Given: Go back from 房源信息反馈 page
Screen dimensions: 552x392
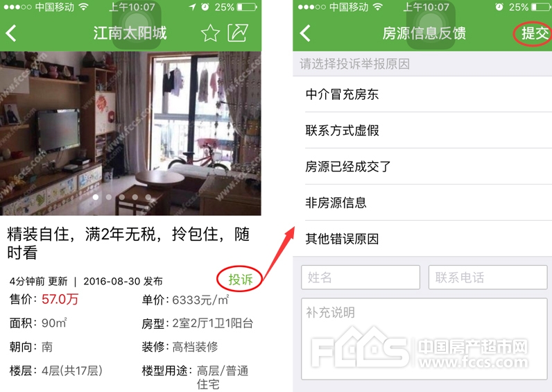Looking at the screenshot, I should click(305, 33).
